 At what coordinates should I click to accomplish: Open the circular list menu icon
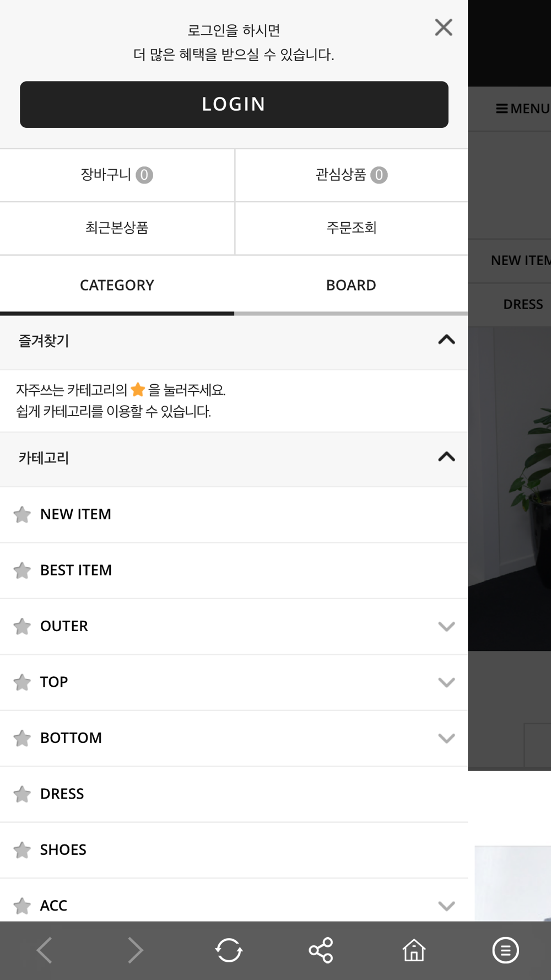[505, 950]
